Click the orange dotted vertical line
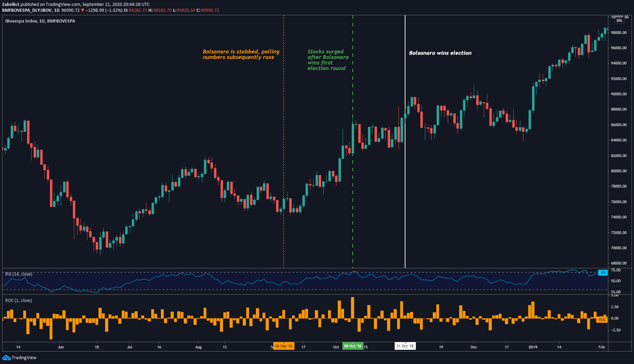The height and width of the screenshot is (364, 634). tap(284, 141)
